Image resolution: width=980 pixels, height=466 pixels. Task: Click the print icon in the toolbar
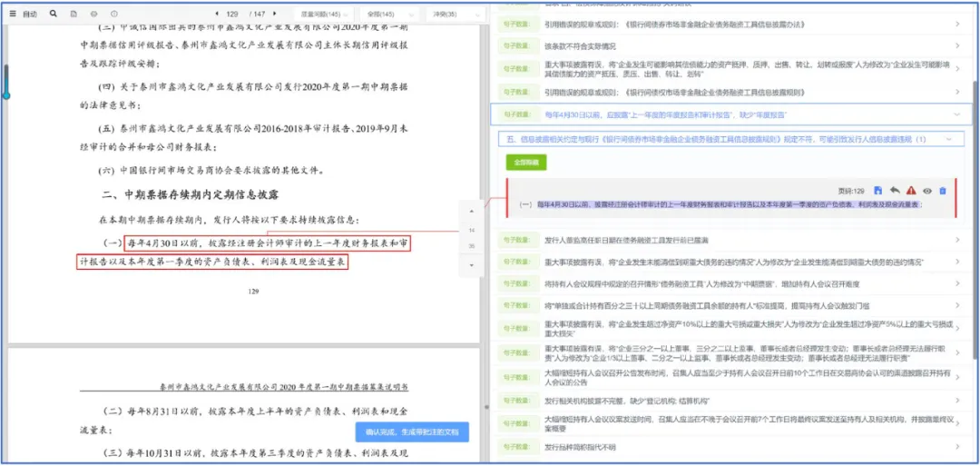pos(93,14)
